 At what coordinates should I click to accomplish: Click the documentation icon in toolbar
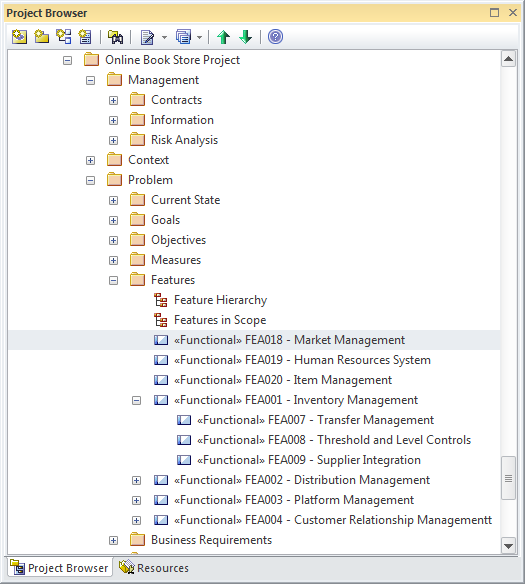(147, 37)
